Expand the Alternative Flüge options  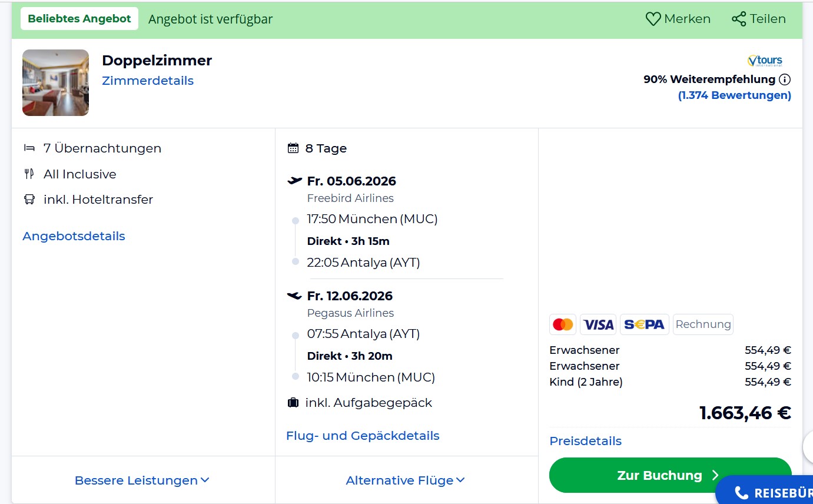(405, 480)
